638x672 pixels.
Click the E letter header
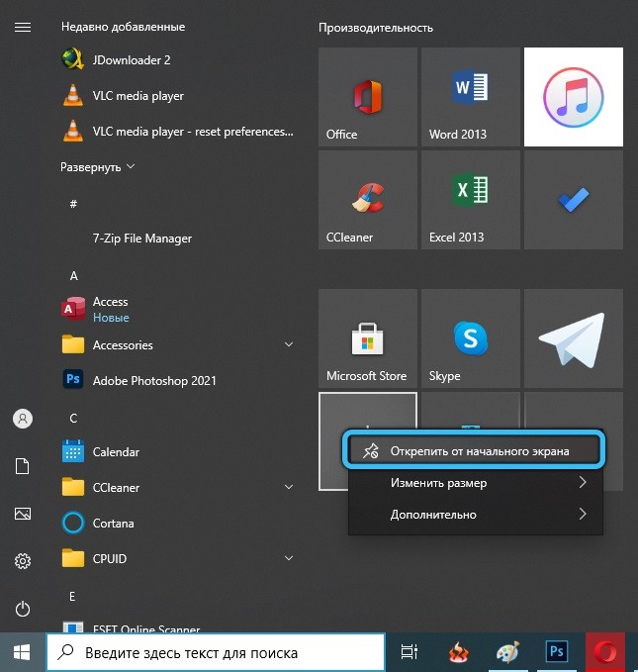(x=72, y=596)
